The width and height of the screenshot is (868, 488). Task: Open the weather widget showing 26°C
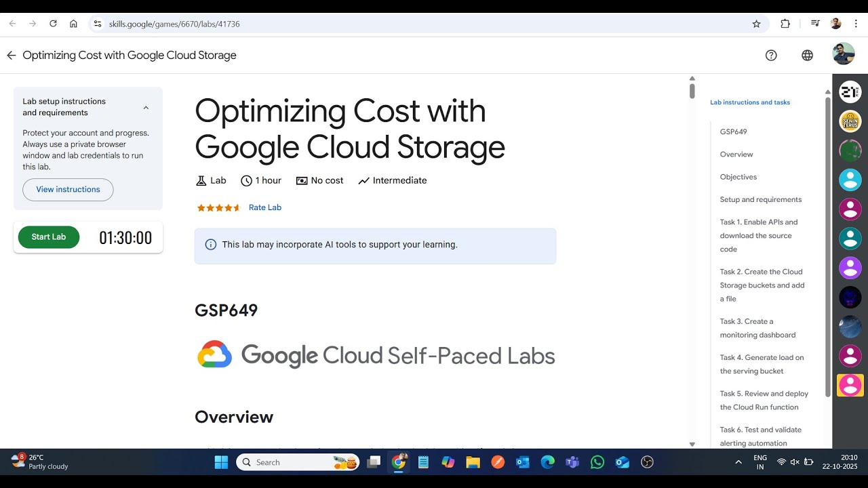[x=41, y=462]
